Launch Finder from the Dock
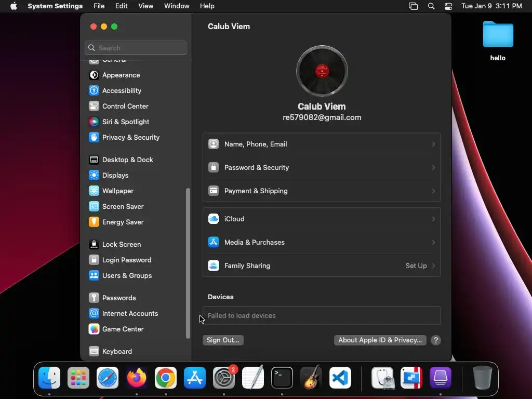 tap(49, 378)
